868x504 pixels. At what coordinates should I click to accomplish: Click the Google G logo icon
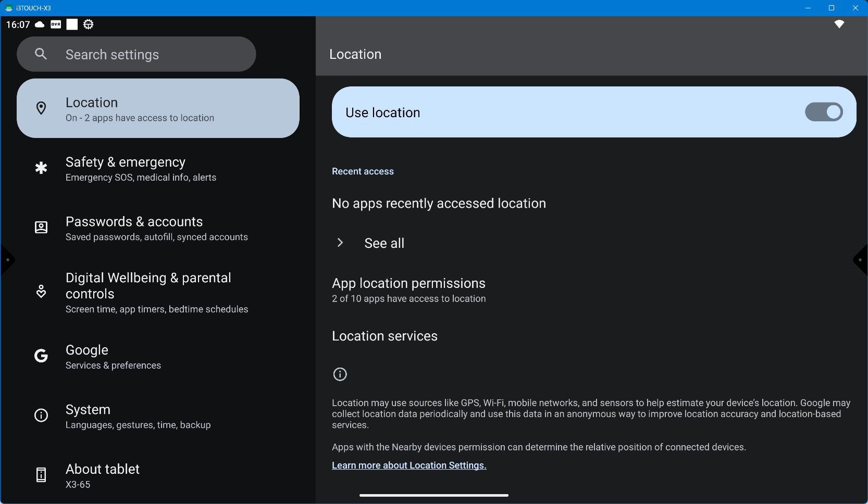point(41,356)
